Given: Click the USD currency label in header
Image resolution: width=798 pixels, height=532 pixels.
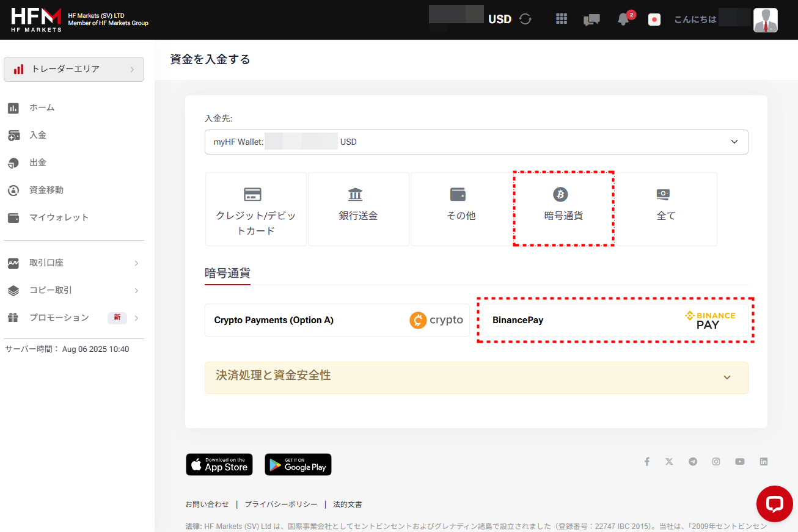Looking at the screenshot, I should pos(500,20).
